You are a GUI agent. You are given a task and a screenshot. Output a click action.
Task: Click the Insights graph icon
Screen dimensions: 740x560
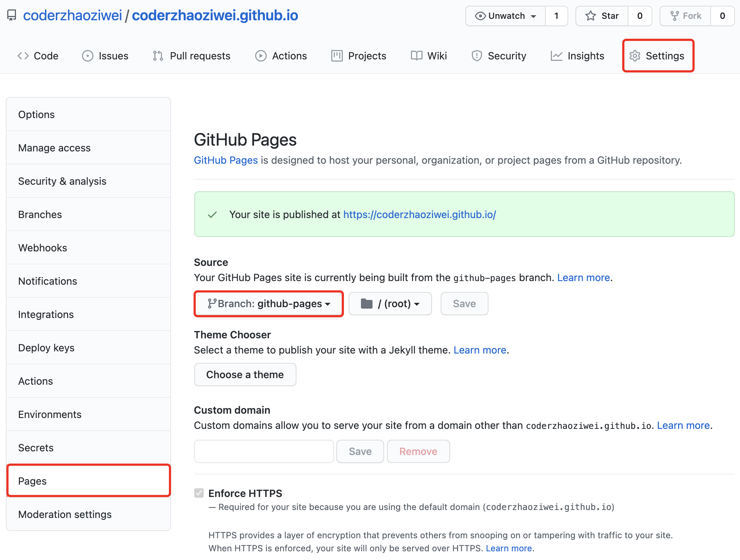coord(556,56)
